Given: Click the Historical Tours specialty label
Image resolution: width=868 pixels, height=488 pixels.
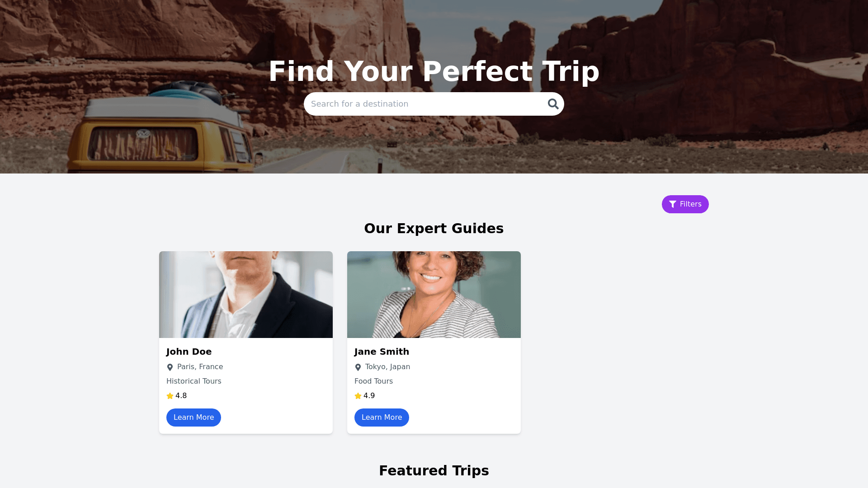Looking at the screenshot, I should pos(194,381).
